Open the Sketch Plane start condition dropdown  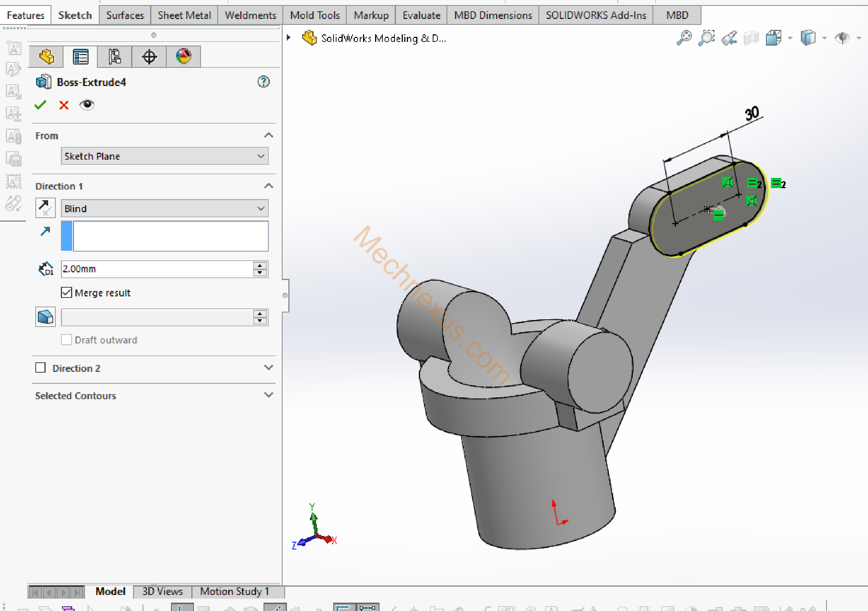164,156
